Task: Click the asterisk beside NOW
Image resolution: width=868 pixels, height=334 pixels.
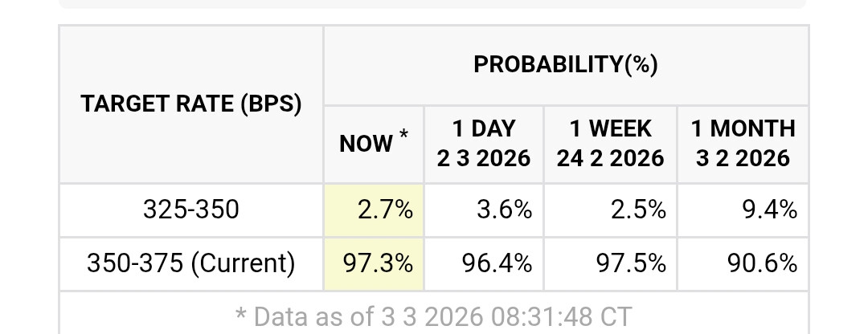Action: (403, 134)
